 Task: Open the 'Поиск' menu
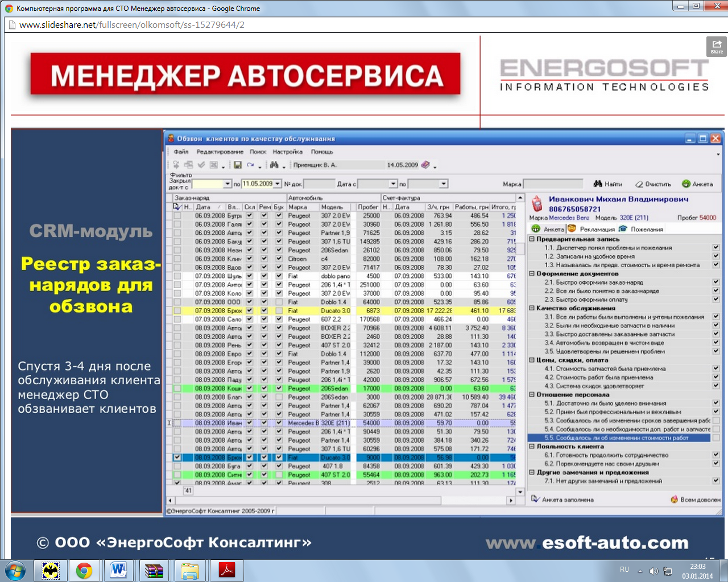click(x=258, y=152)
